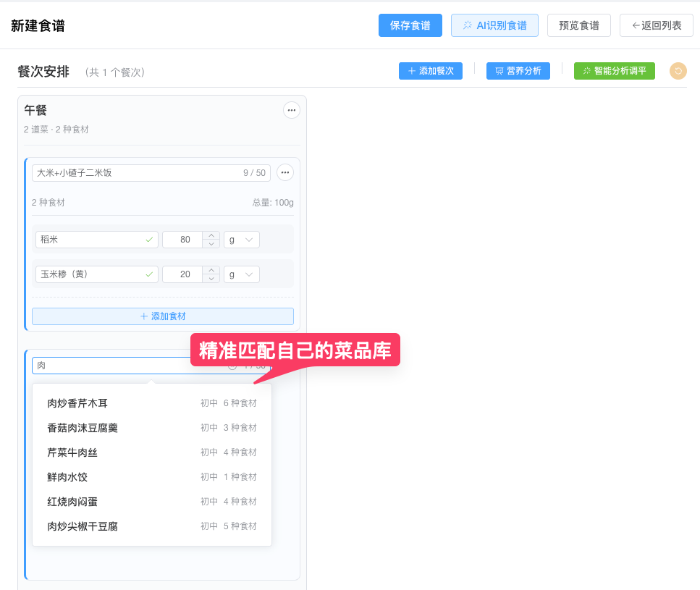Click the 添加食材 button
The width and height of the screenshot is (700, 590).
click(163, 316)
